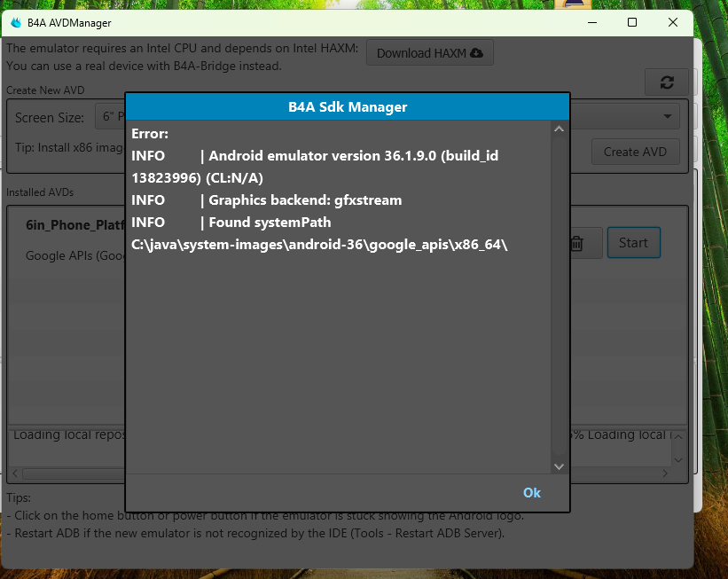The image size is (728, 579).
Task: Click the Ok button in Sdk Manager dialog
Action: (532, 493)
